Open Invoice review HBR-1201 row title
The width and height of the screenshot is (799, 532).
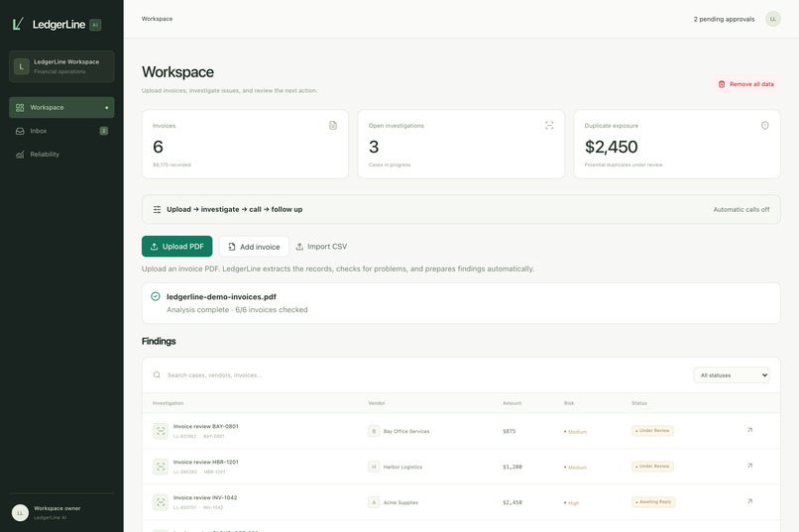[206, 463]
